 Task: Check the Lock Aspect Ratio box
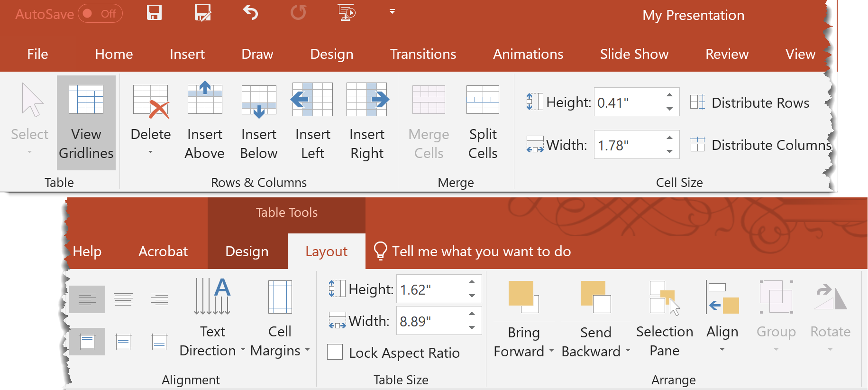335,353
